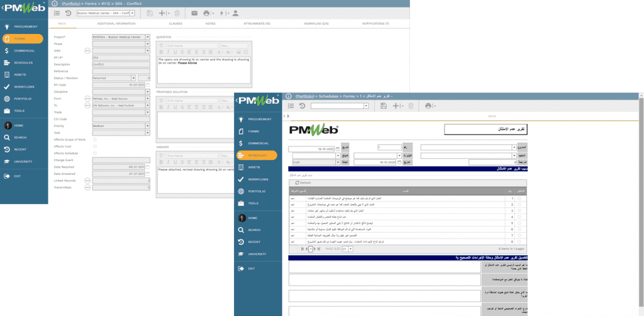This screenshot has width=644, height=316.
Task: Open the Status dropdown showing Returned
Action: [x=133, y=77]
